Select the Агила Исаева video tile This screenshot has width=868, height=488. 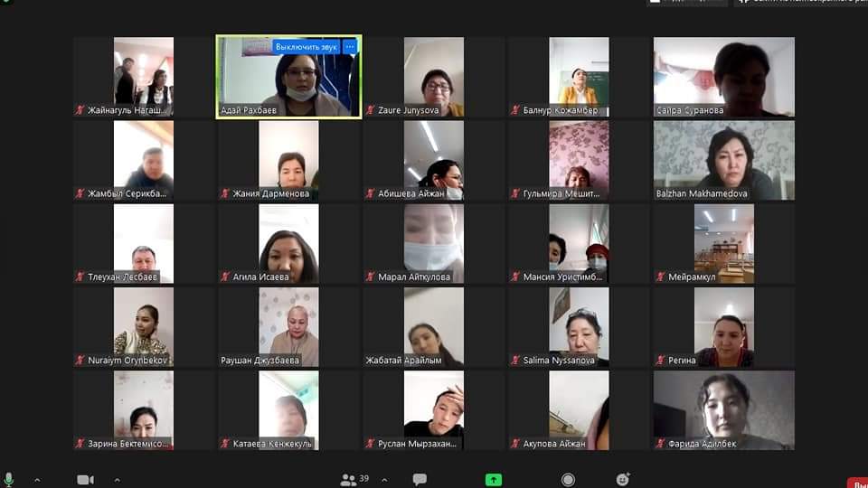pyautogui.click(x=288, y=242)
